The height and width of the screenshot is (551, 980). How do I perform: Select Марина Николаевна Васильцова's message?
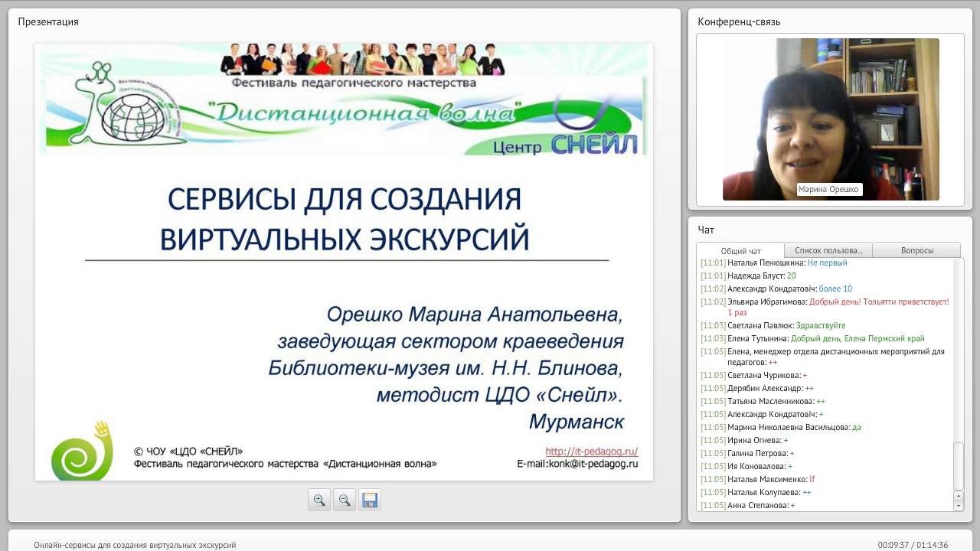780,427
